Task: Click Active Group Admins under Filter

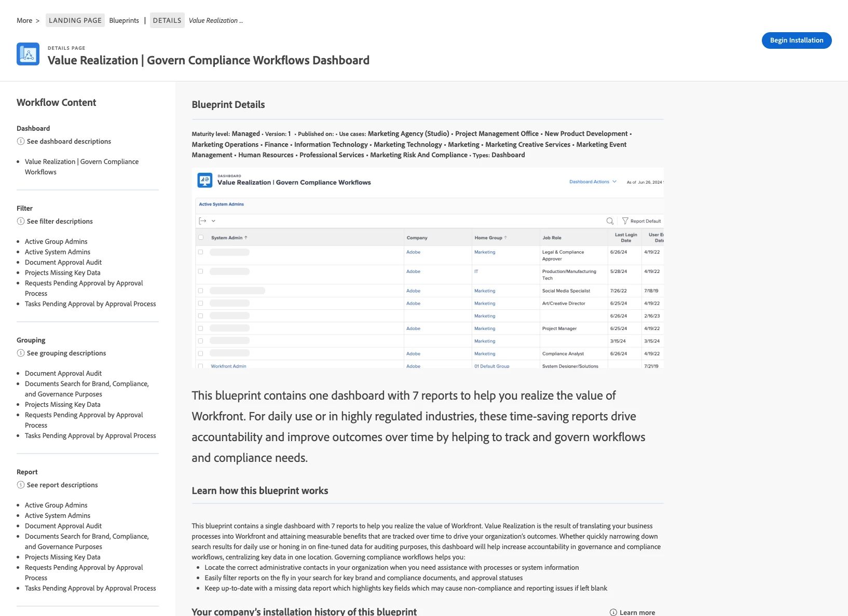Action: tap(56, 241)
